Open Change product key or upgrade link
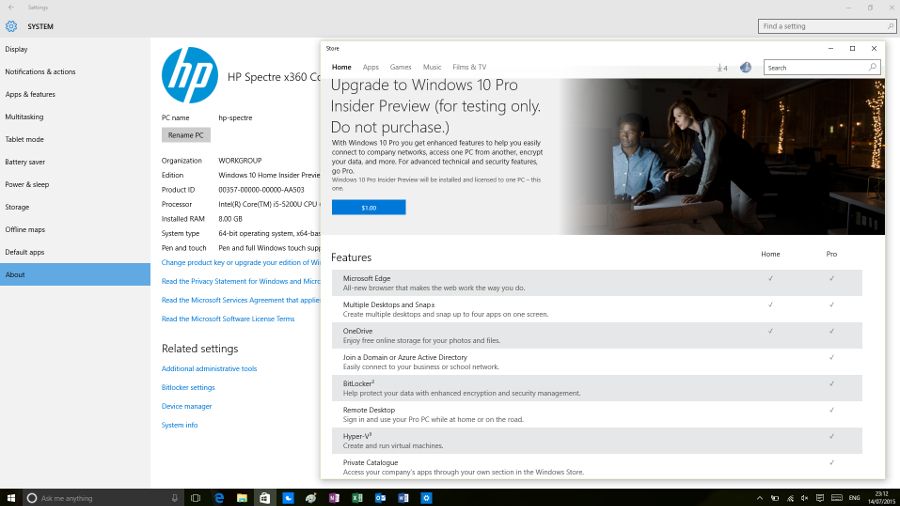900x506 pixels. pos(240,262)
